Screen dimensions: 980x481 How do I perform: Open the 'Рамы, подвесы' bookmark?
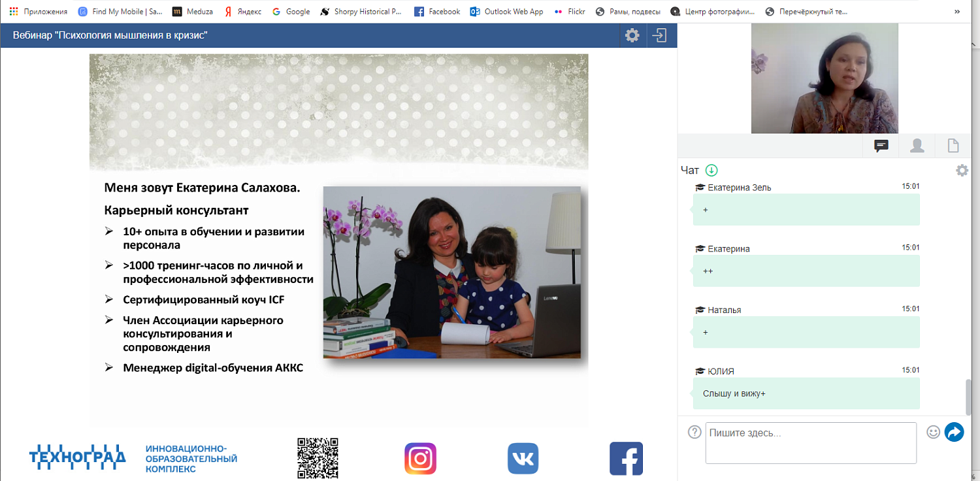click(627, 11)
